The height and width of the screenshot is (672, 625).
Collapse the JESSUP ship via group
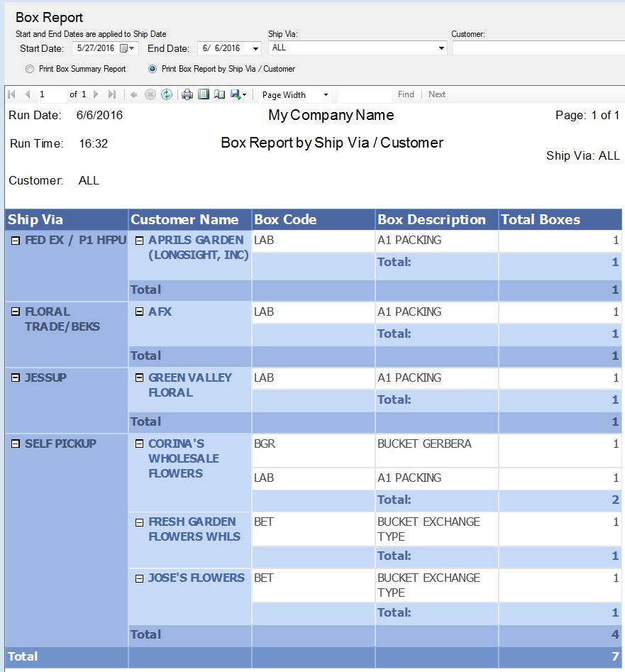coord(16,378)
